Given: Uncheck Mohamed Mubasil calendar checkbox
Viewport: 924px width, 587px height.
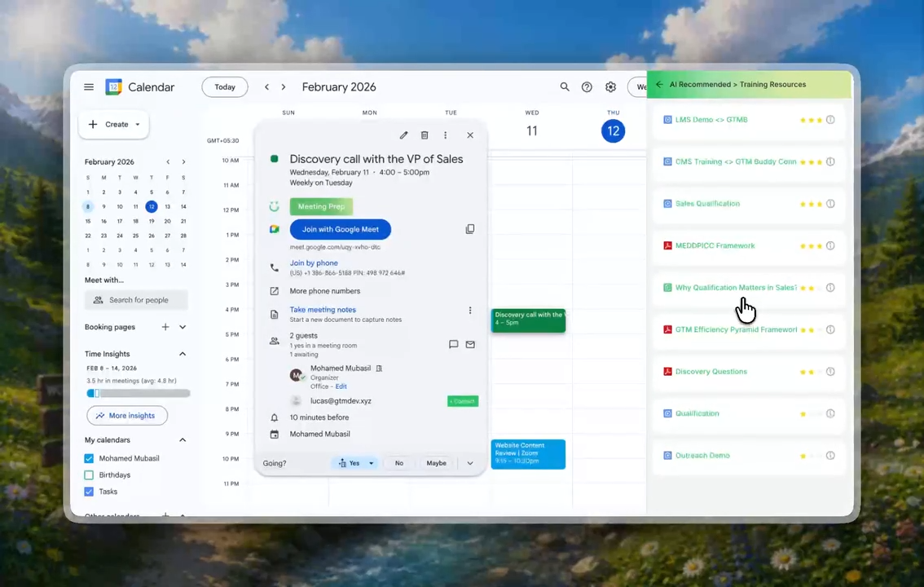Looking at the screenshot, I should [x=89, y=458].
